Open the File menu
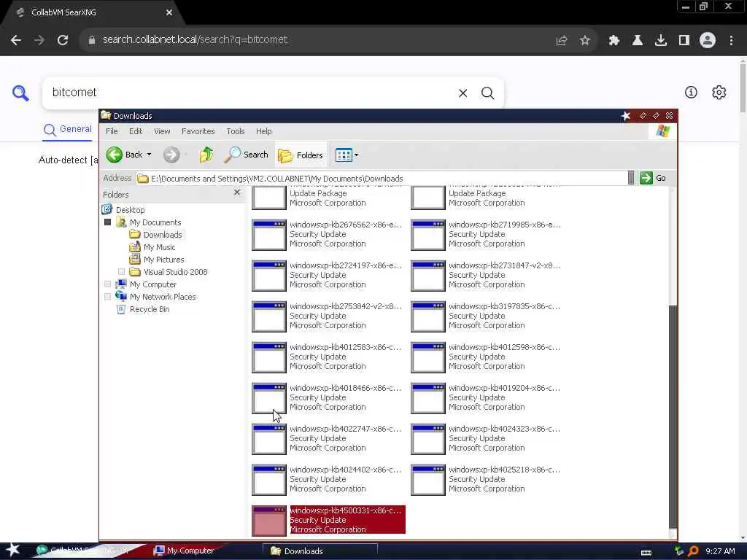Screen dimensions: 747x560 (112, 131)
